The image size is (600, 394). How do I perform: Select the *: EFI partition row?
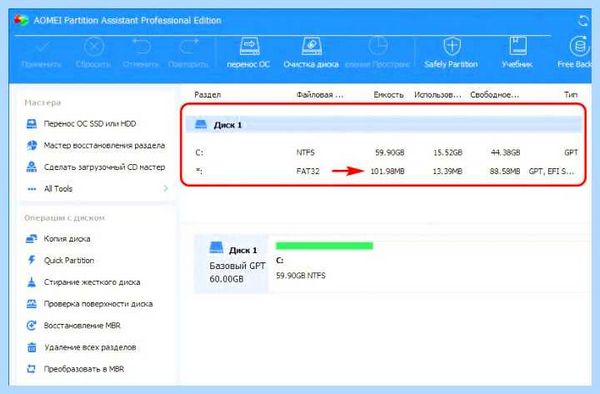(386, 171)
